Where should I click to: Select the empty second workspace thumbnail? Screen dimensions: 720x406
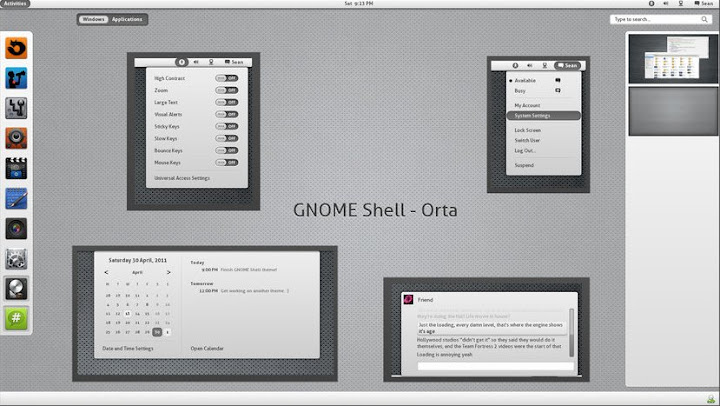673,112
